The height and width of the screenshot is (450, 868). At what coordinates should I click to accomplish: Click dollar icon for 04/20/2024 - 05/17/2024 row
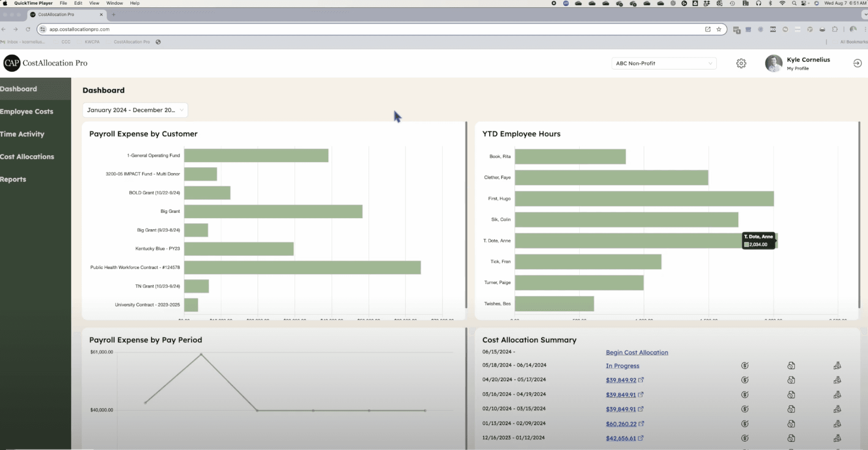745,380
